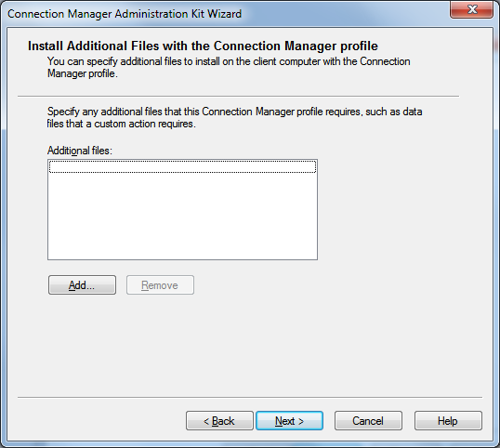Click the 'Additional files:' label
This screenshot has width=500, height=448.
[x=80, y=151]
